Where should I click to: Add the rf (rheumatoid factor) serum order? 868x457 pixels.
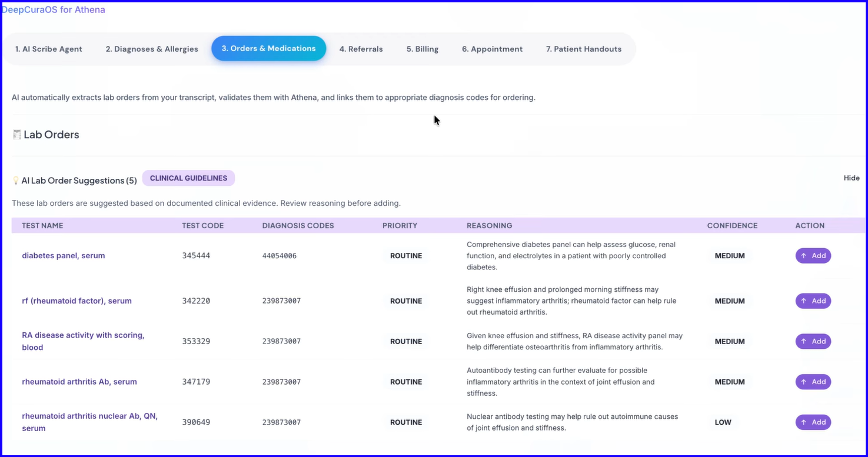click(x=813, y=301)
